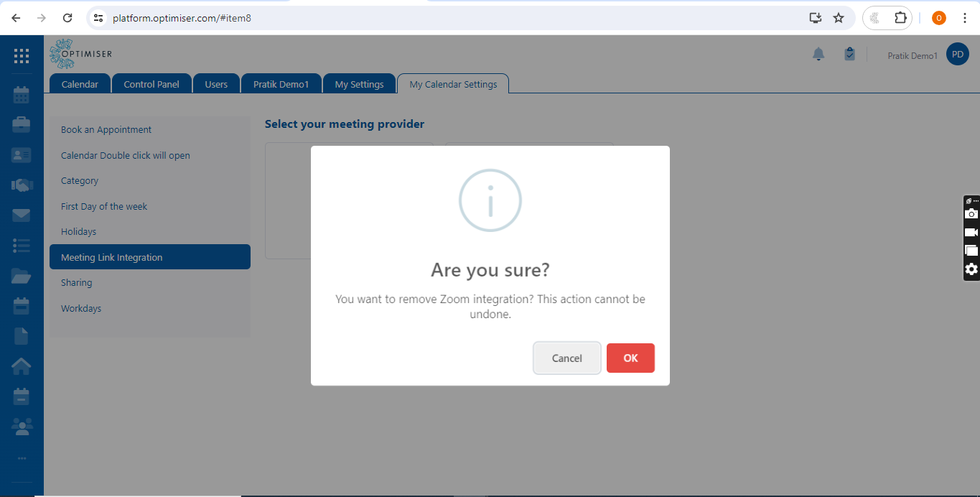Click the video record icon on right panel
The width and height of the screenshot is (980, 497).
point(971,233)
